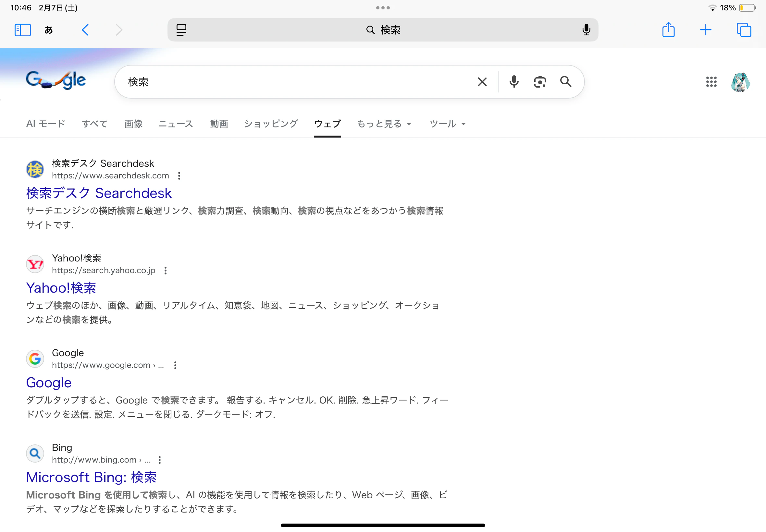Select the ウェブ tab
Image resolution: width=766 pixels, height=532 pixels.
(x=327, y=124)
